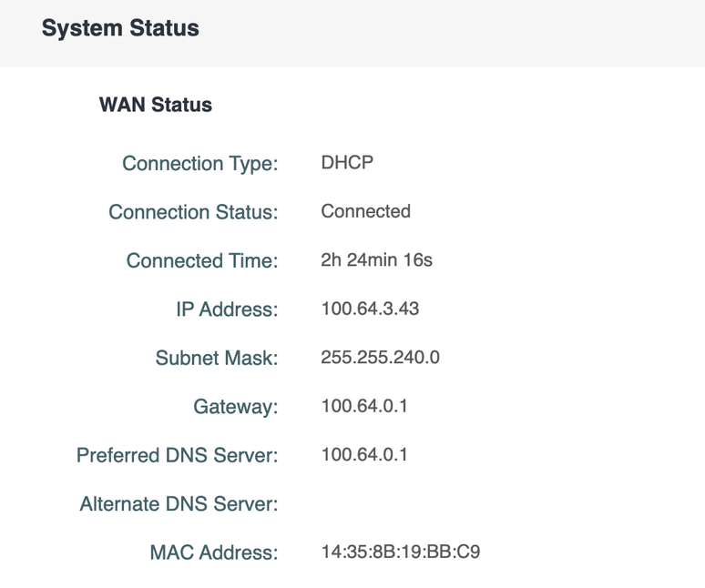Click the 2h 24min 16s uptime value

point(376,260)
